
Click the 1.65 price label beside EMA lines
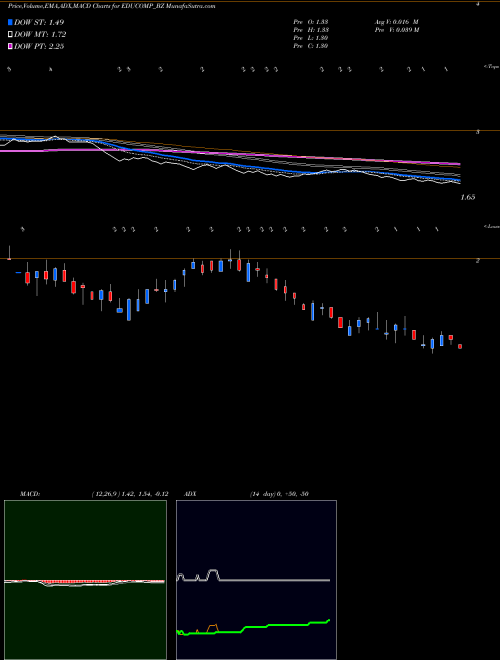point(468,197)
